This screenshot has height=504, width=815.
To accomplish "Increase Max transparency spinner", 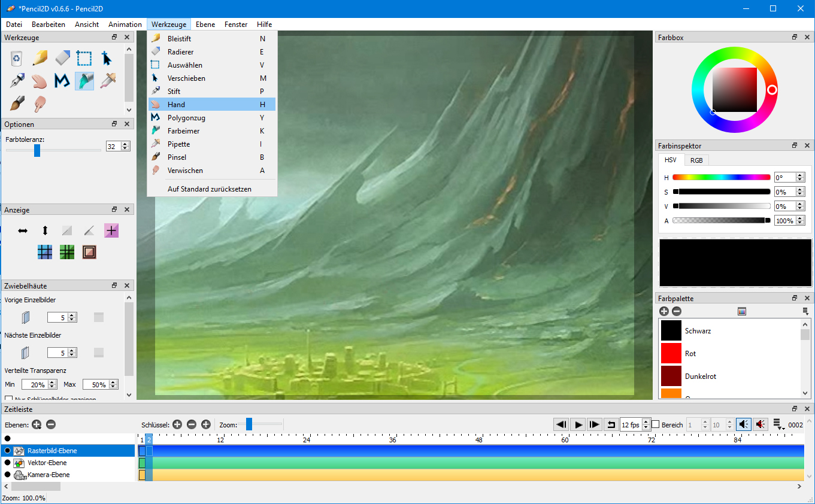I will [x=114, y=382].
